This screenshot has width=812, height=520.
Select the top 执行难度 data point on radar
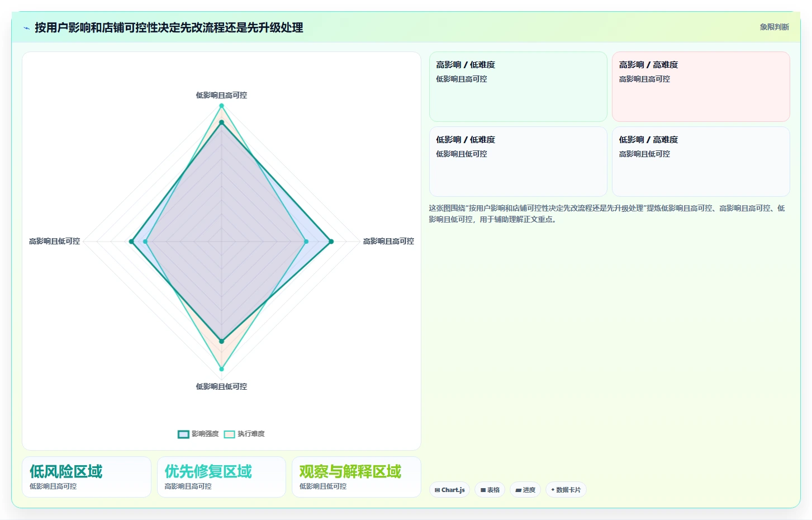tap(221, 106)
